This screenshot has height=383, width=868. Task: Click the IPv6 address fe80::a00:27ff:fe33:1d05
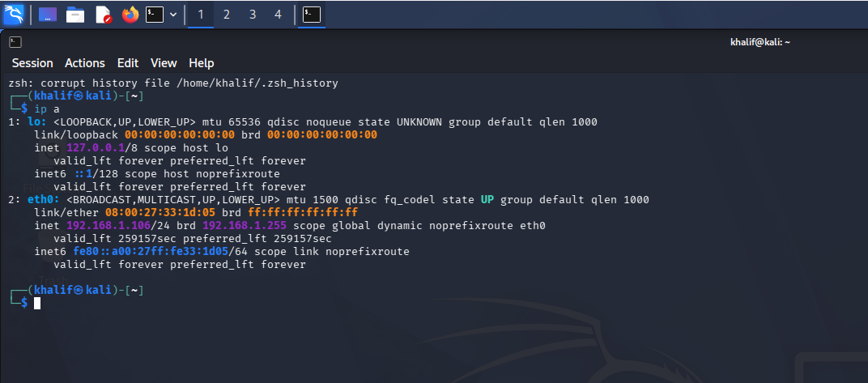pyautogui.click(x=151, y=252)
